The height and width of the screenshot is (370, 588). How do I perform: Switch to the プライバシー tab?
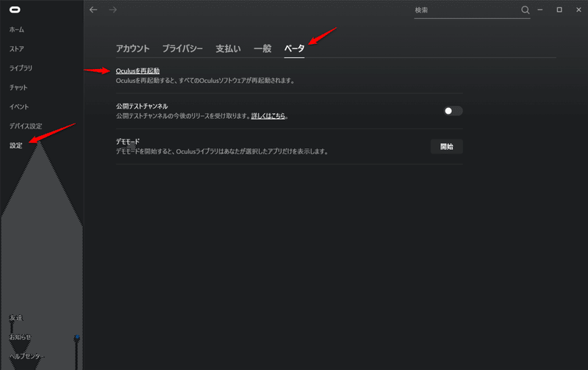click(x=182, y=48)
